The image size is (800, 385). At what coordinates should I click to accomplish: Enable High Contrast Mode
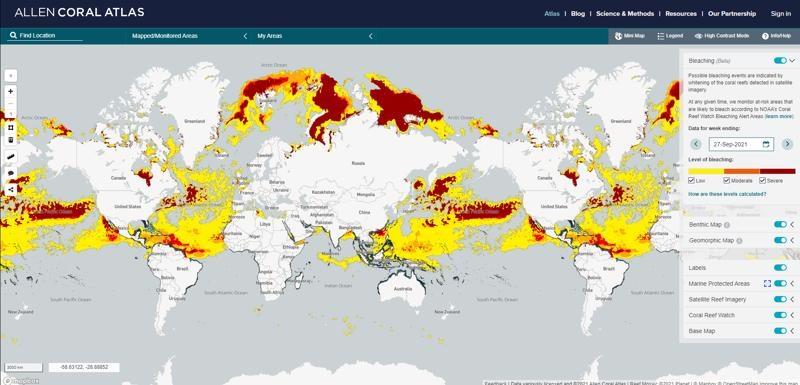click(x=722, y=36)
